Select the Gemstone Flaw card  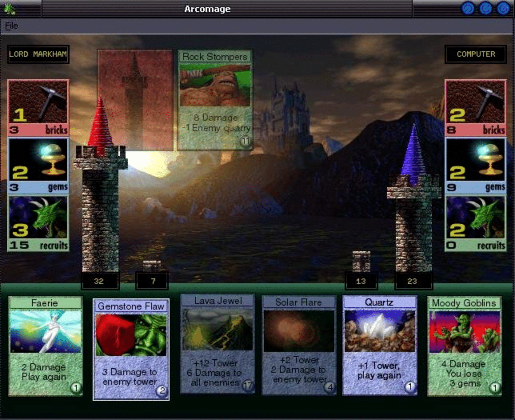[x=131, y=349]
